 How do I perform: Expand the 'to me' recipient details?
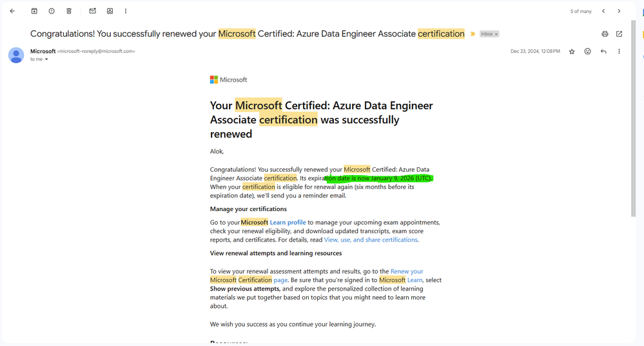(x=46, y=59)
